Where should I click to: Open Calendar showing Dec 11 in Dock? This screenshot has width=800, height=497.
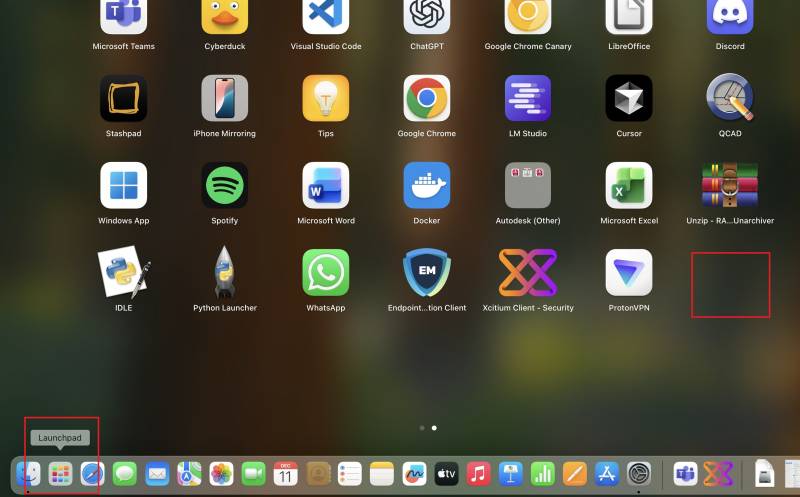tap(286, 474)
